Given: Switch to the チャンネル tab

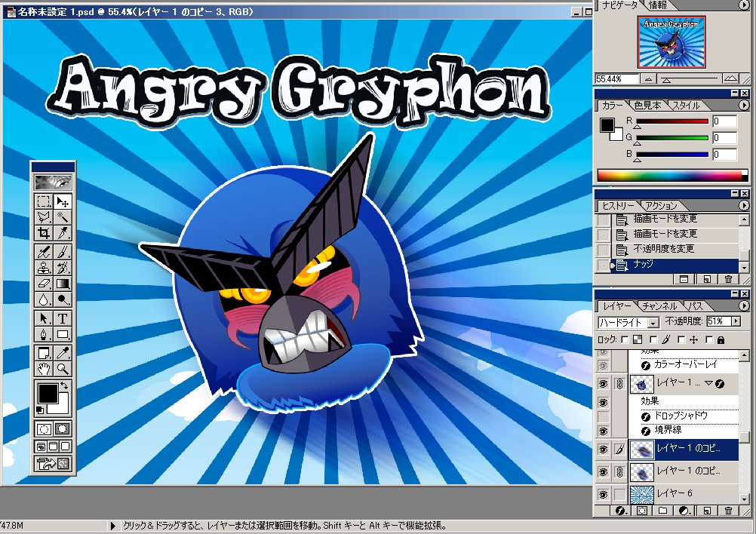Looking at the screenshot, I should (x=659, y=306).
